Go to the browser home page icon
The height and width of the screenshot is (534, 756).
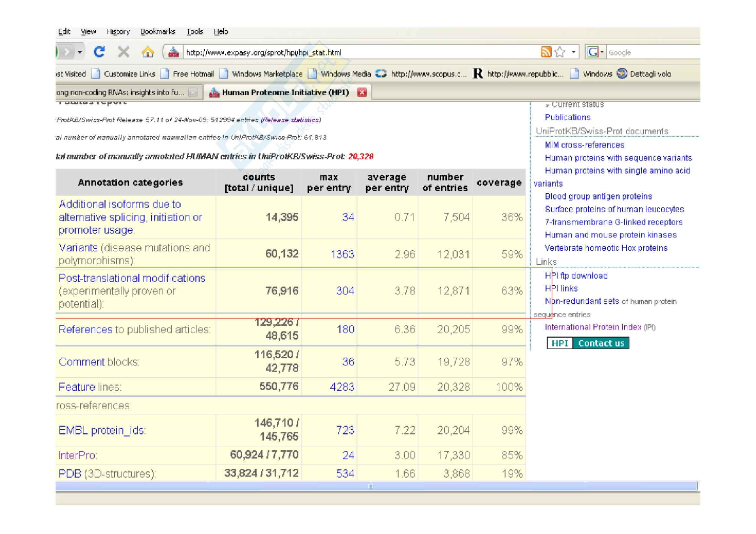point(148,52)
